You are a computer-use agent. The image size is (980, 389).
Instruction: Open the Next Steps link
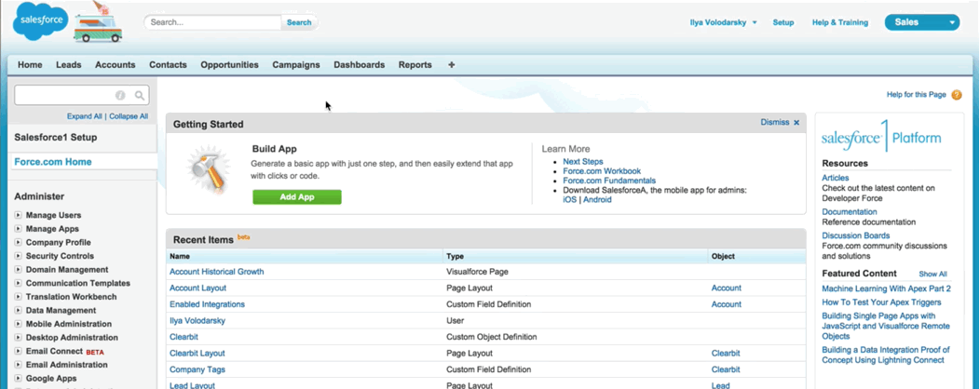click(583, 162)
